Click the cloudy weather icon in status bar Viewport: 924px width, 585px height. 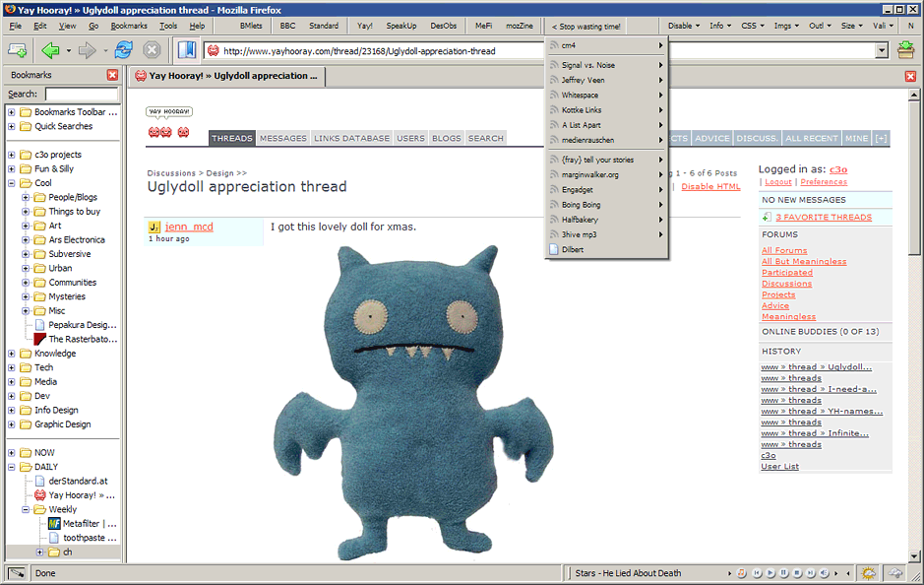point(895,572)
